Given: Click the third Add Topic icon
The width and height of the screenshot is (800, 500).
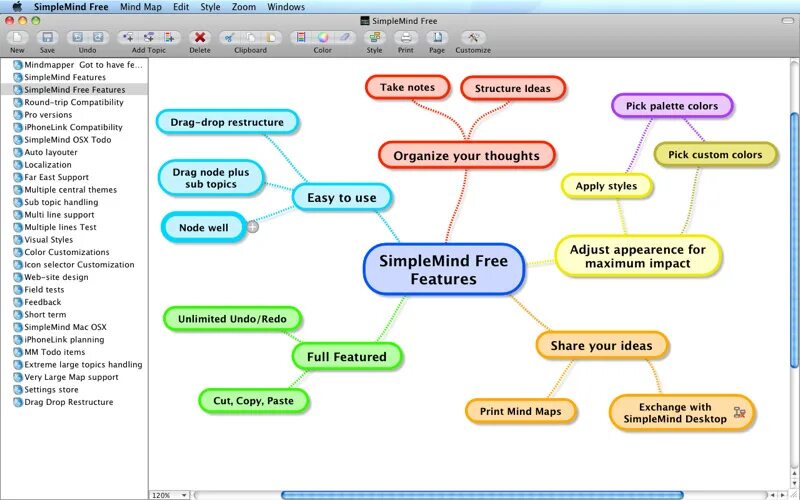Looking at the screenshot, I should click(169, 37).
